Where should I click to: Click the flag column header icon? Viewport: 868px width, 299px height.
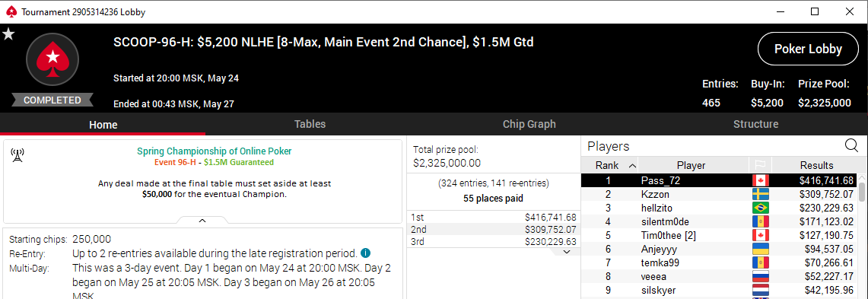pyautogui.click(x=760, y=166)
